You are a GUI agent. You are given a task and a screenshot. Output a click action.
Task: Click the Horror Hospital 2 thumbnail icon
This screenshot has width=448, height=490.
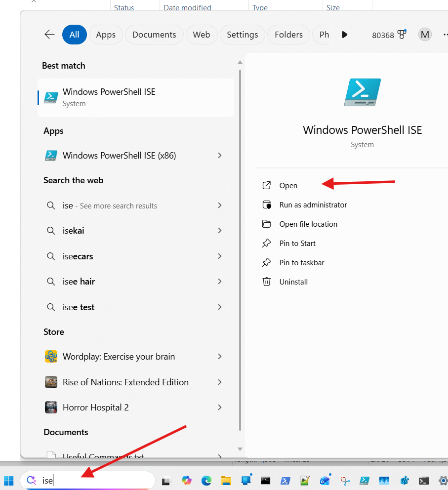pyautogui.click(x=51, y=408)
